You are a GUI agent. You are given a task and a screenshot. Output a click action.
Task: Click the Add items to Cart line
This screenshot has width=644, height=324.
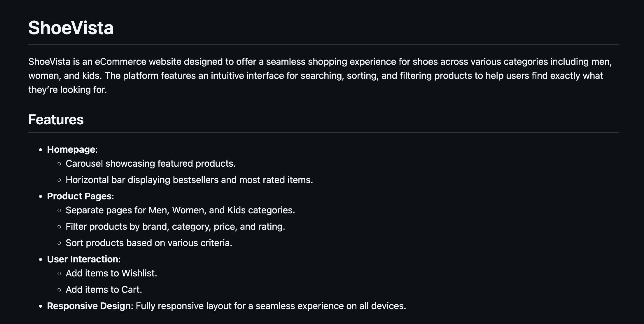(104, 290)
